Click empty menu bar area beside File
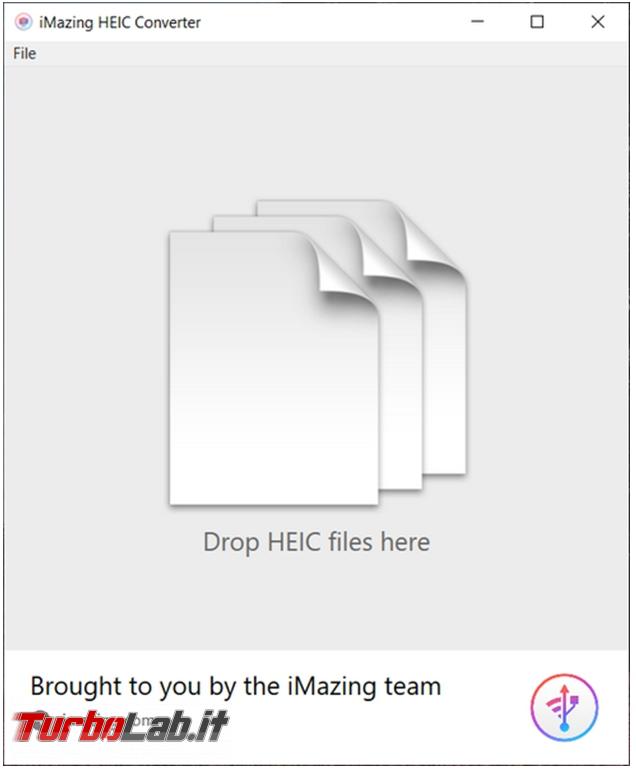 pos(333,53)
